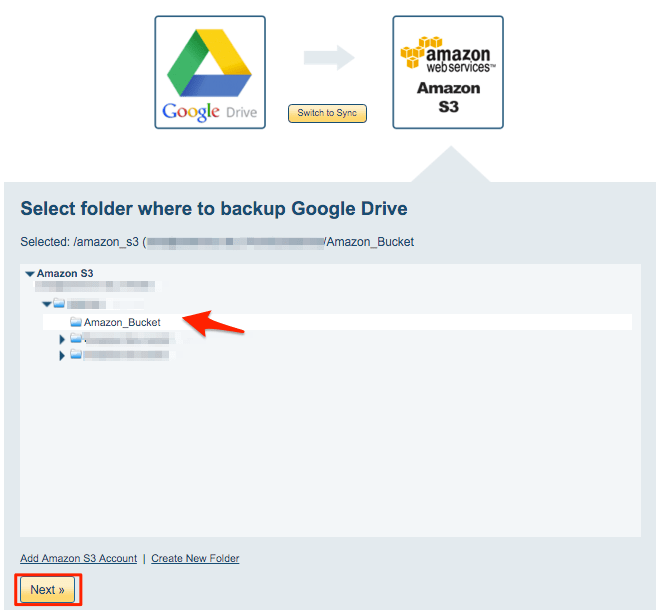Image resolution: width=656 pixels, height=610 pixels.
Task: Click the Next » button
Action: coord(48,589)
